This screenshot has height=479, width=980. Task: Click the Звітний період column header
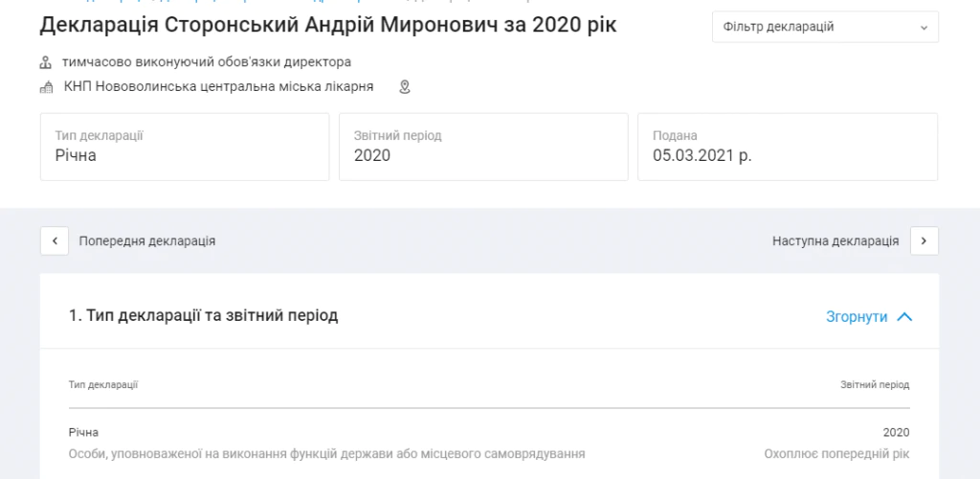click(x=875, y=384)
